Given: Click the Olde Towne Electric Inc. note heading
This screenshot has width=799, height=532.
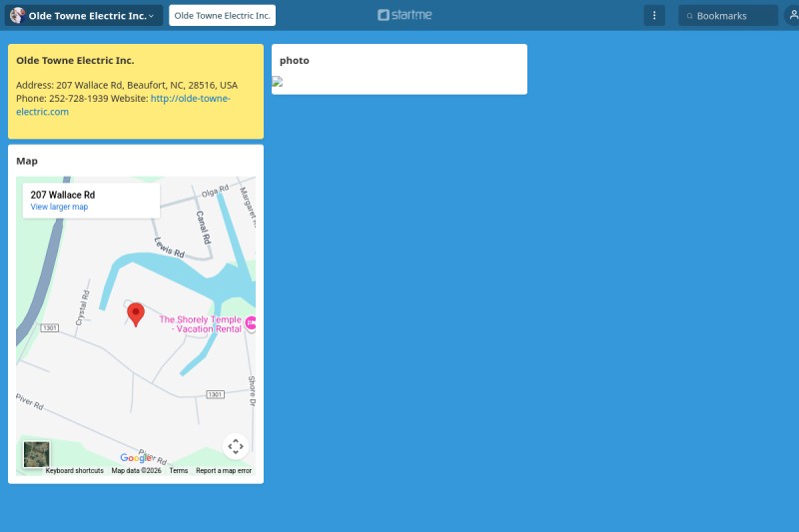Looking at the screenshot, I should coord(75,60).
